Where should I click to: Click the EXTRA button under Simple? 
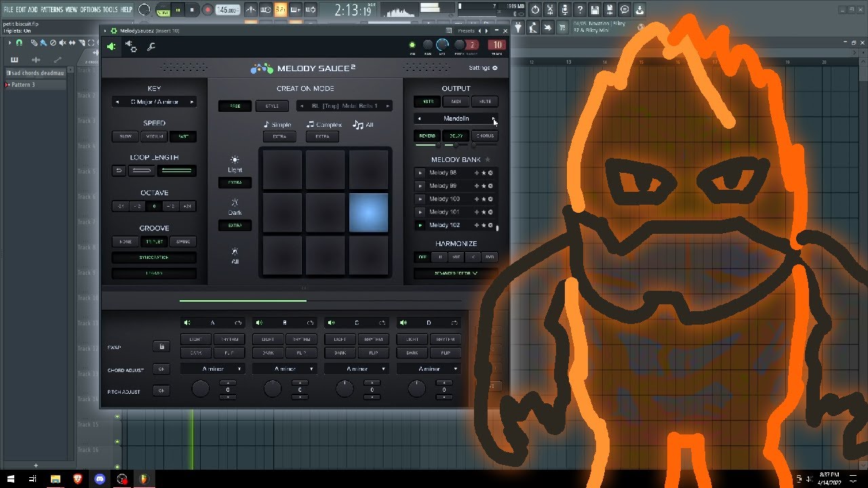coord(279,137)
